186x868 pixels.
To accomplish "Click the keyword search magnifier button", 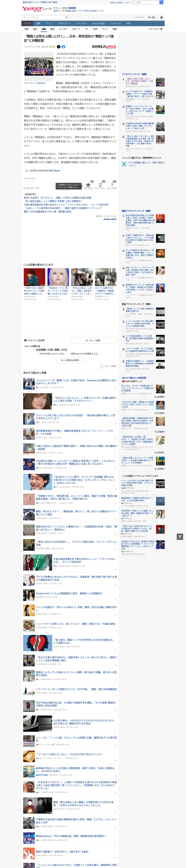I will tap(66, 17).
